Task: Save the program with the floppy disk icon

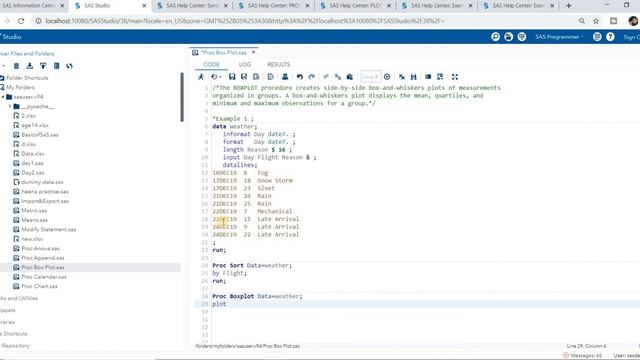Action: click(232, 77)
